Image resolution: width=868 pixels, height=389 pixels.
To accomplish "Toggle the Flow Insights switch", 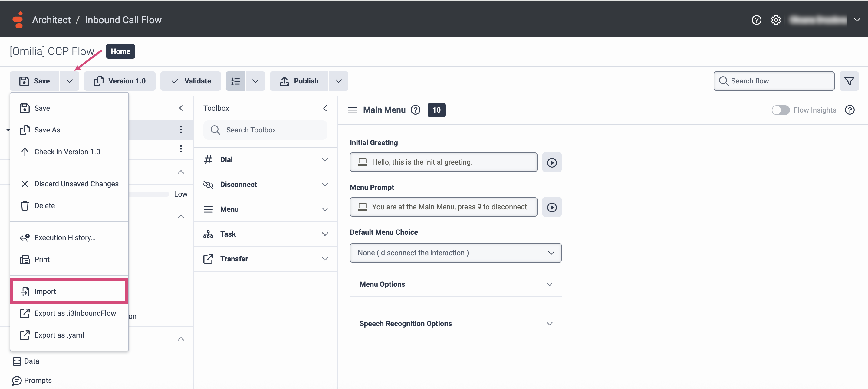I will click(781, 110).
